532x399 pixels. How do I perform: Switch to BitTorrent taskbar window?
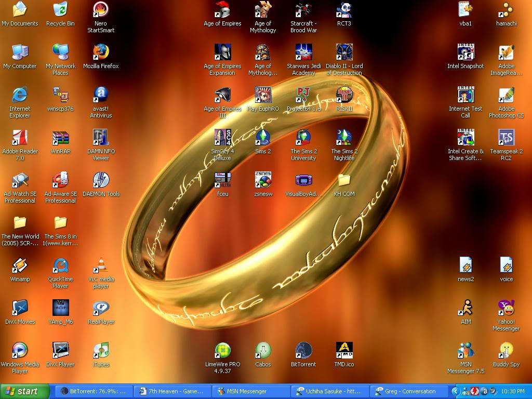[x=94, y=391]
